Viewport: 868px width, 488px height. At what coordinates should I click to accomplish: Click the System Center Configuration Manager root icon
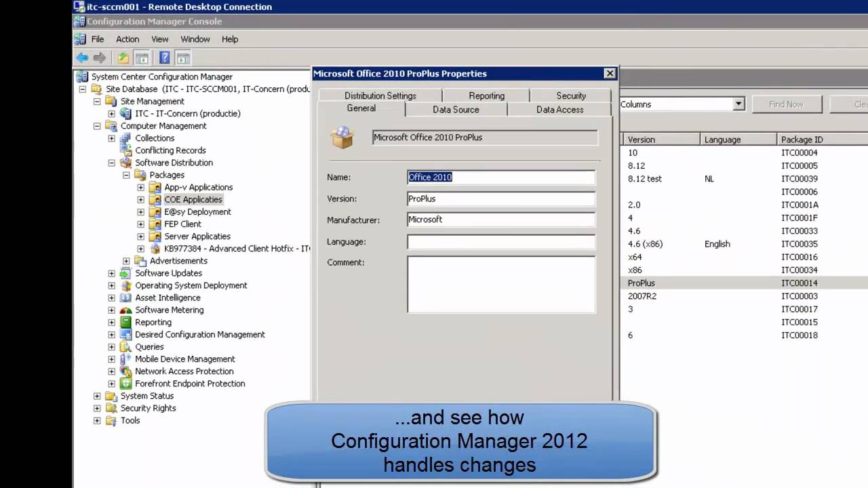click(x=83, y=77)
